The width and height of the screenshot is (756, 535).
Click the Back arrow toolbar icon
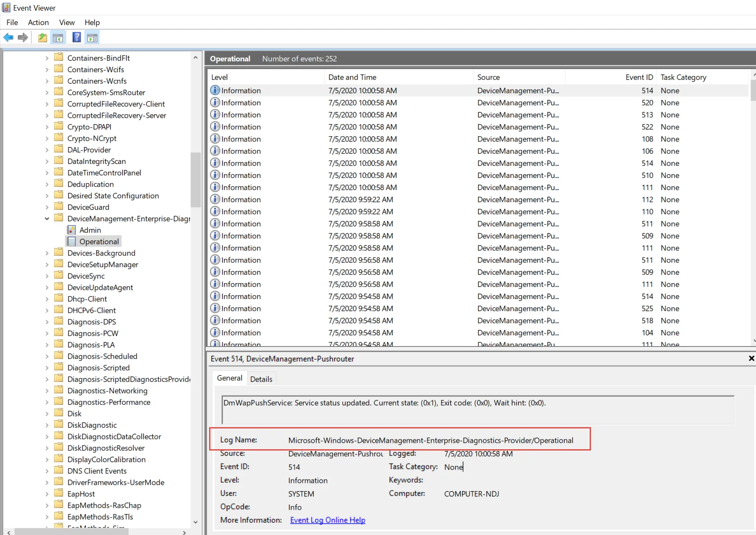tap(8, 38)
